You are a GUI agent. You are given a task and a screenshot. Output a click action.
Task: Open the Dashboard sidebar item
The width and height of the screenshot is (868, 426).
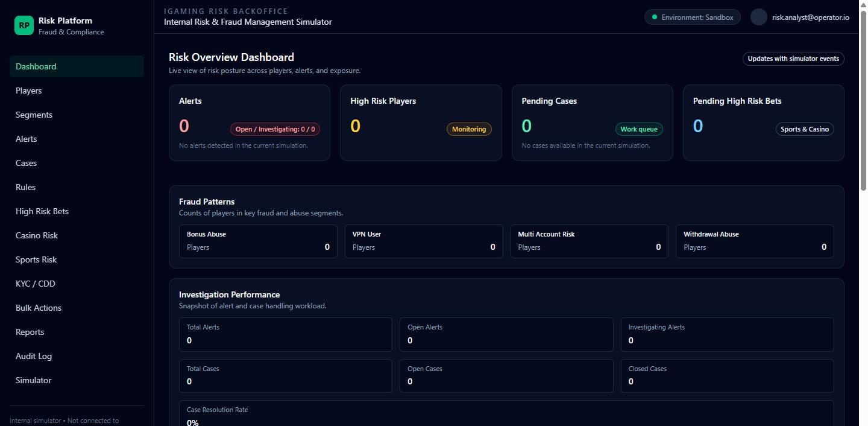(x=77, y=66)
